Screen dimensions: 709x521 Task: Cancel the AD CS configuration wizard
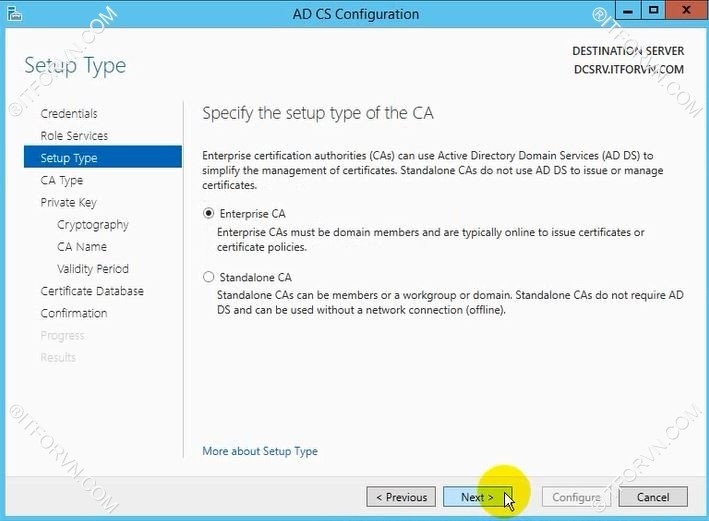tap(652, 497)
